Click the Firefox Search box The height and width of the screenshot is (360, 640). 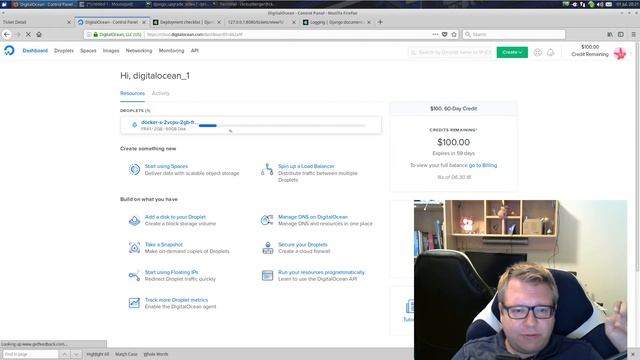click(514, 35)
